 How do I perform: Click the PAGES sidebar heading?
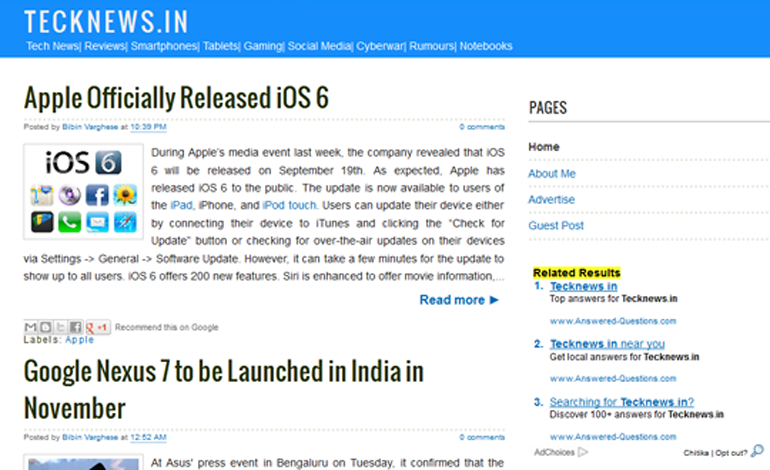(x=548, y=108)
